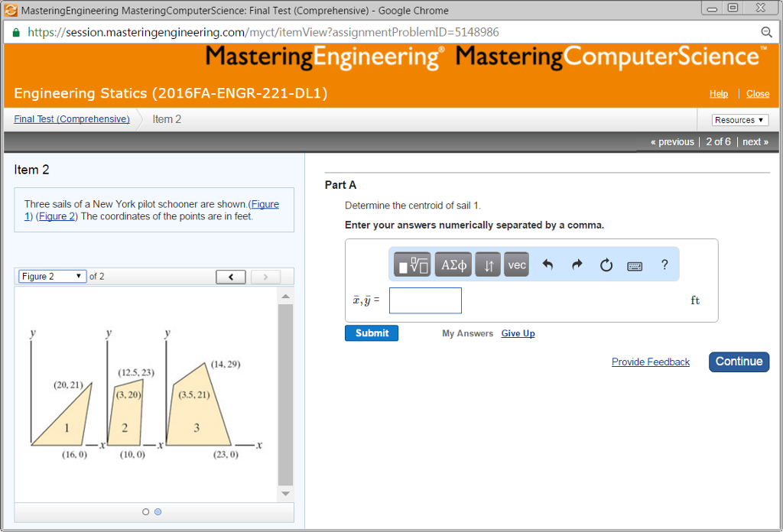This screenshot has height=532, width=783.
Task: Open the Resources dropdown
Action: click(x=739, y=119)
